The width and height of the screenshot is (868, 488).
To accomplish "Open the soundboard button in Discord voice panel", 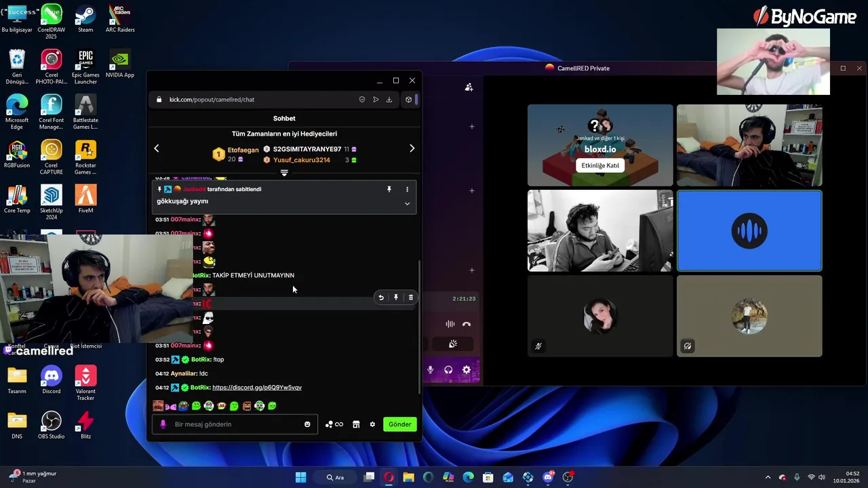I will pyautogui.click(x=453, y=344).
